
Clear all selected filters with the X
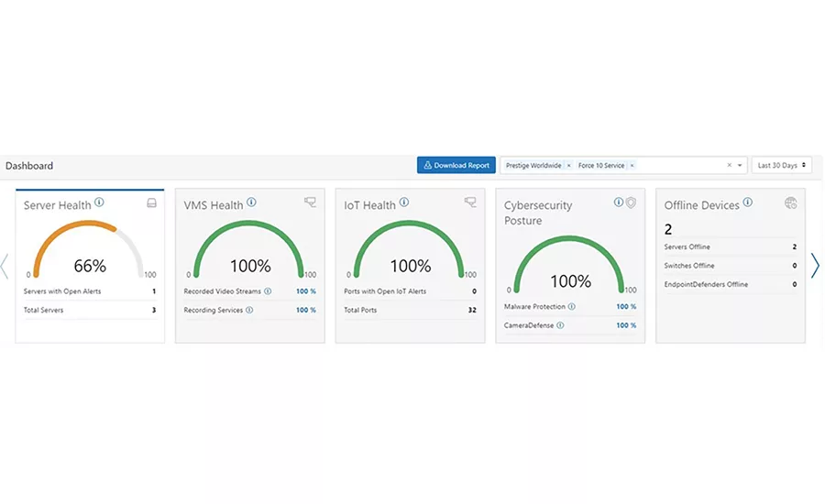(x=730, y=165)
